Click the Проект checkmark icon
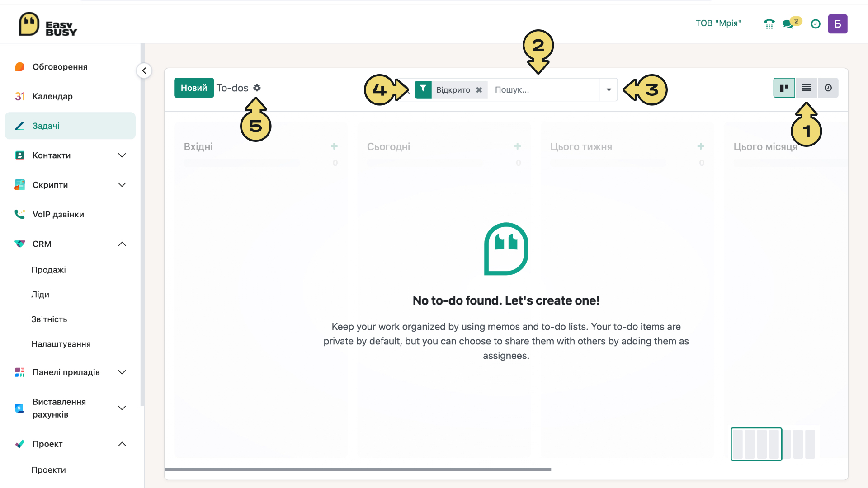The width and height of the screenshot is (868, 488). pyautogui.click(x=20, y=444)
